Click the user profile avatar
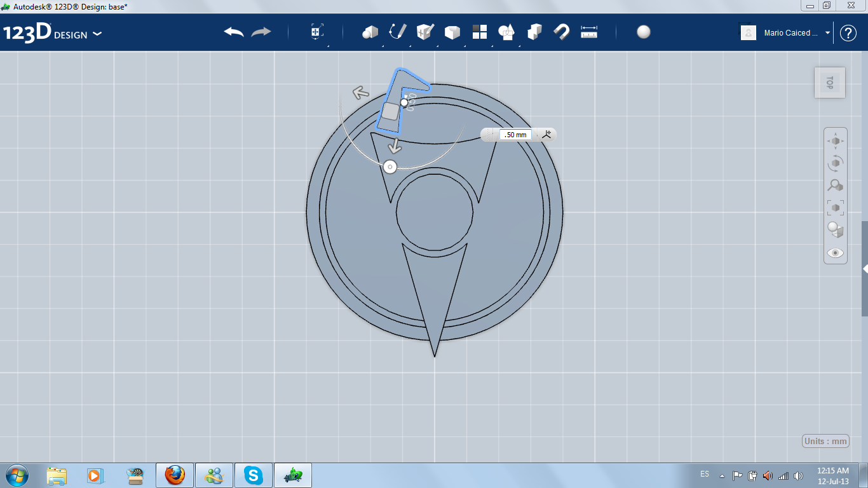Image resolution: width=868 pixels, height=488 pixels. [749, 32]
